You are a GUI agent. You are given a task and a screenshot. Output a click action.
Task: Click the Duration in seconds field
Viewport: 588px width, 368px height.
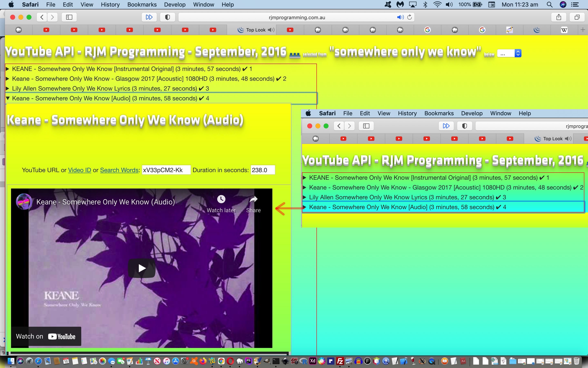[x=263, y=170]
